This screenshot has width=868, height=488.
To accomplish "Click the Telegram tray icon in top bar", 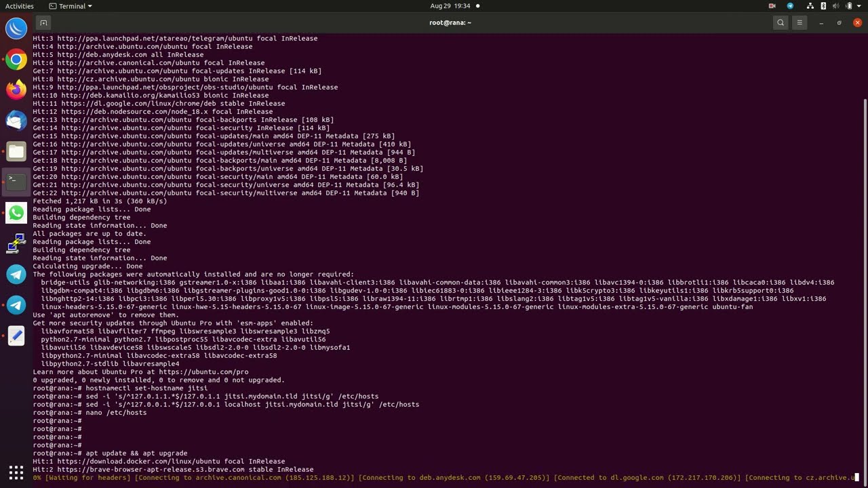I will click(x=790, y=6).
